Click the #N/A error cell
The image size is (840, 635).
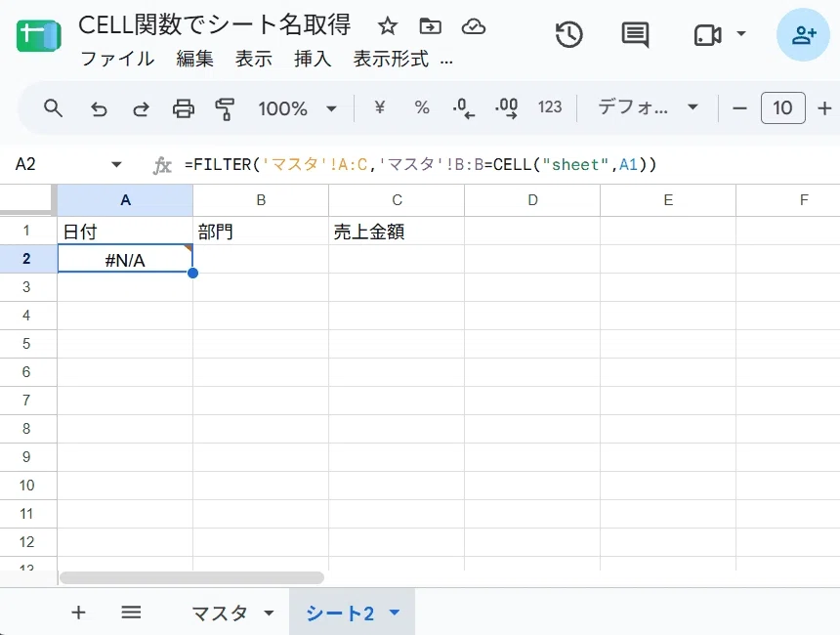tap(125, 259)
